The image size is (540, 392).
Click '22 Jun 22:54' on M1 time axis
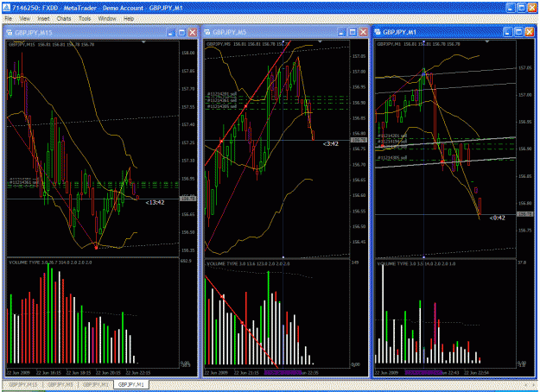(x=477, y=372)
